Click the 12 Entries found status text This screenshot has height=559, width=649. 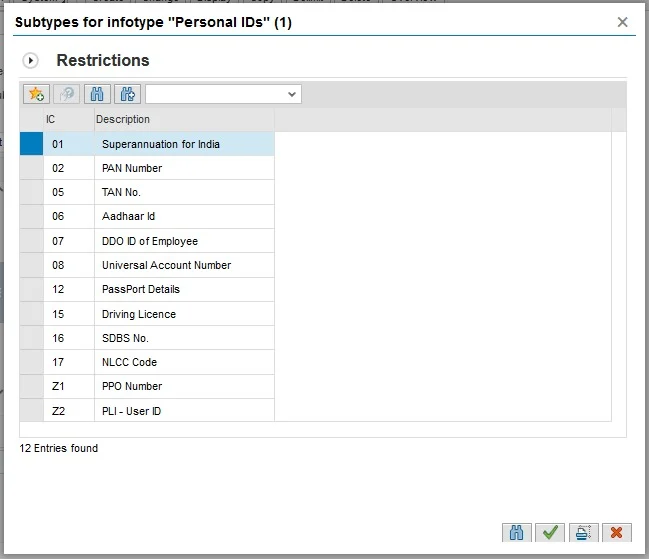(x=59, y=448)
